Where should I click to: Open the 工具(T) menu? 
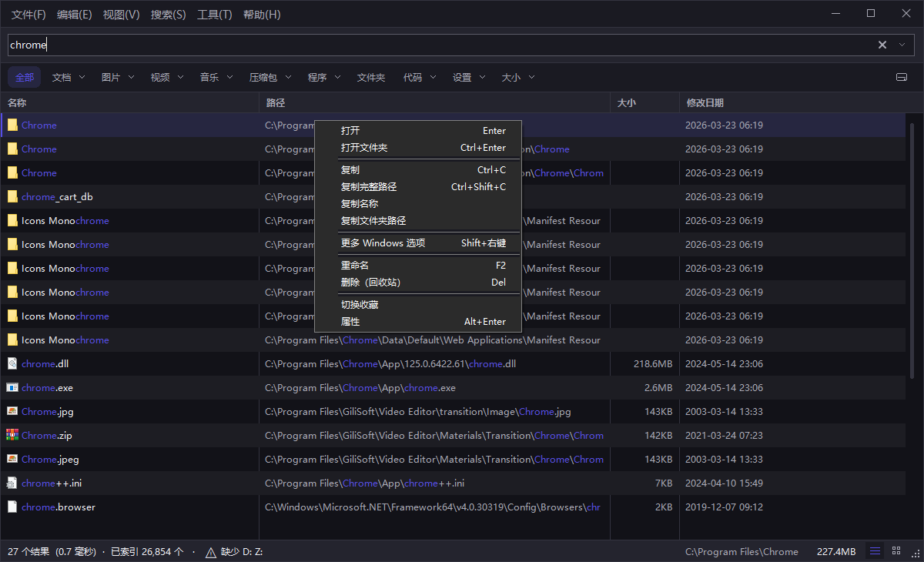tap(215, 15)
